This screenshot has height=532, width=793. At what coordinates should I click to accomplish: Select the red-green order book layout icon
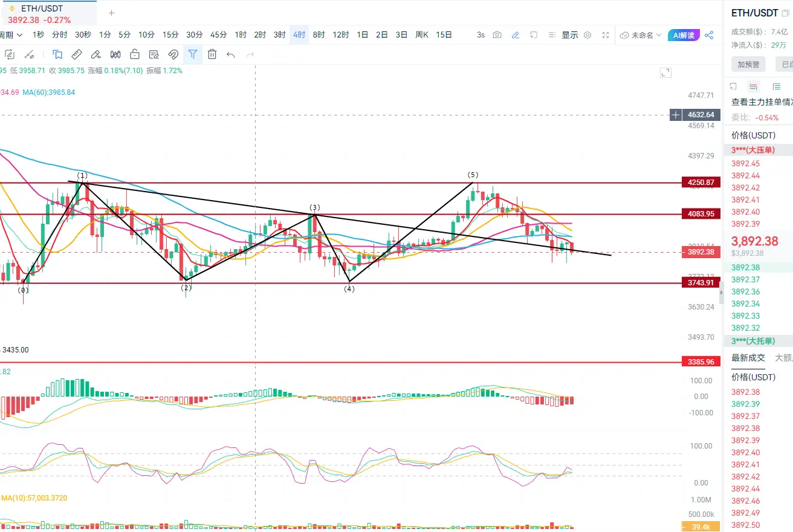[754, 86]
